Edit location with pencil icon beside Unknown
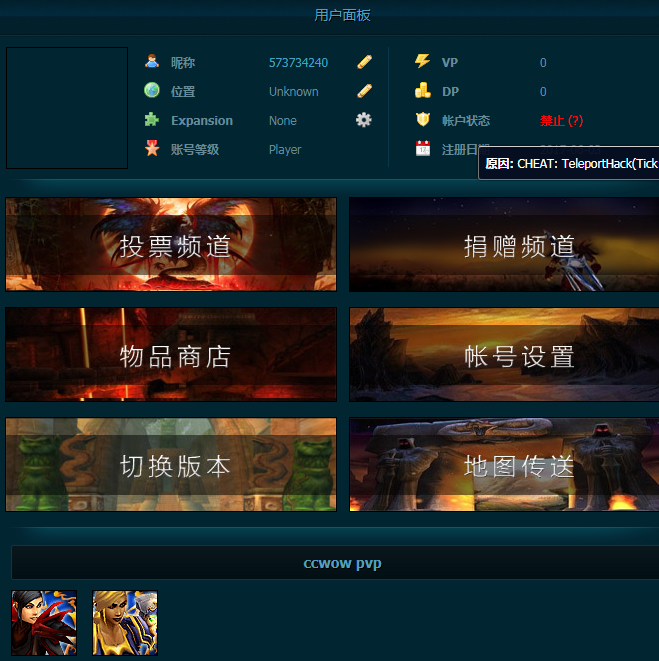Viewport: 659px width, 661px height. click(x=364, y=91)
